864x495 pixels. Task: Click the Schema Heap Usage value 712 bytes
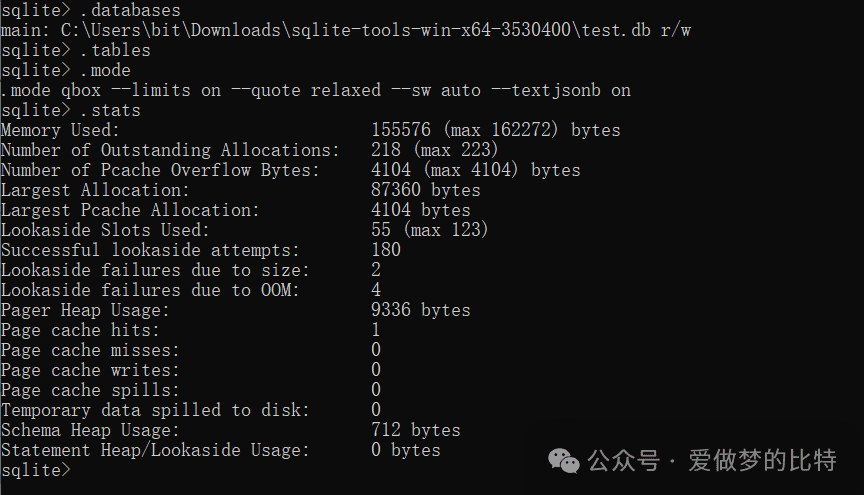tap(415, 430)
